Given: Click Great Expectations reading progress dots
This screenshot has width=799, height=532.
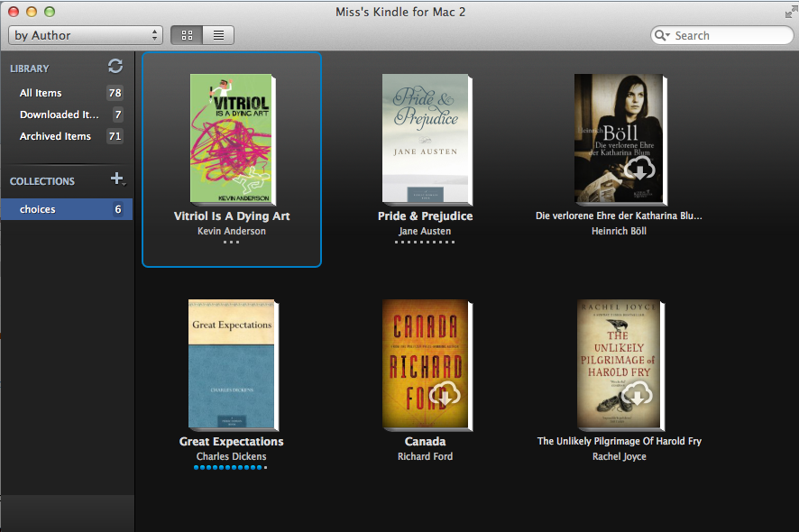Looking at the screenshot, I should [230, 467].
